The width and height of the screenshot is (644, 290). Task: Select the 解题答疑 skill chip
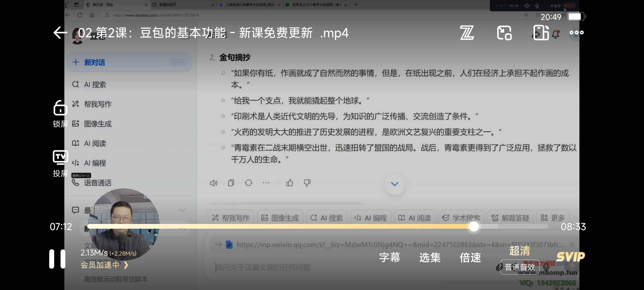click(510, 218)
